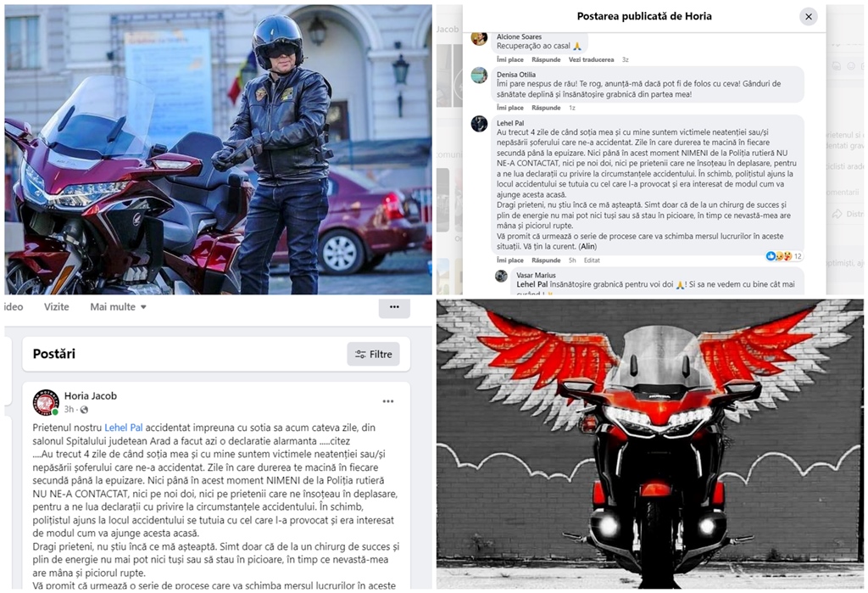Viewport: 868px width, 593px height.
Task: Open the Filtre post filters
Action: [x=373, y=354]
